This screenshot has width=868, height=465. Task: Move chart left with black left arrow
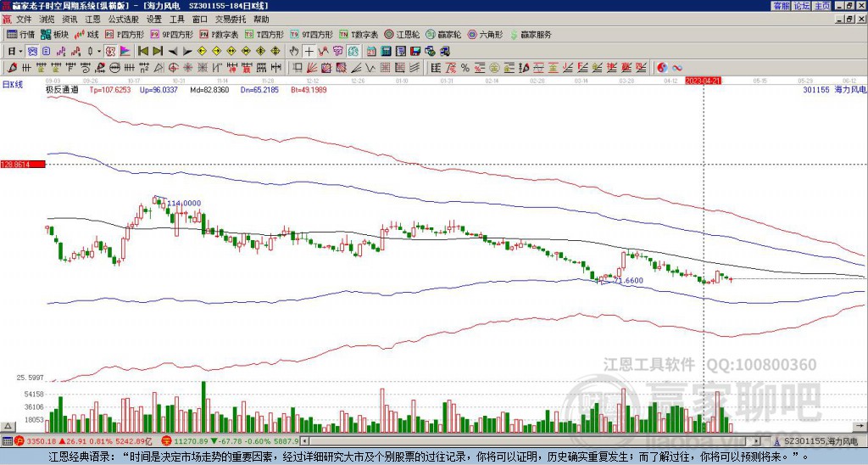173,51
